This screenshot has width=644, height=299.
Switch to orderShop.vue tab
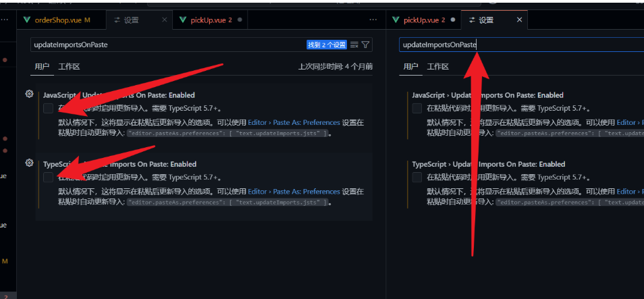(61, 20)
